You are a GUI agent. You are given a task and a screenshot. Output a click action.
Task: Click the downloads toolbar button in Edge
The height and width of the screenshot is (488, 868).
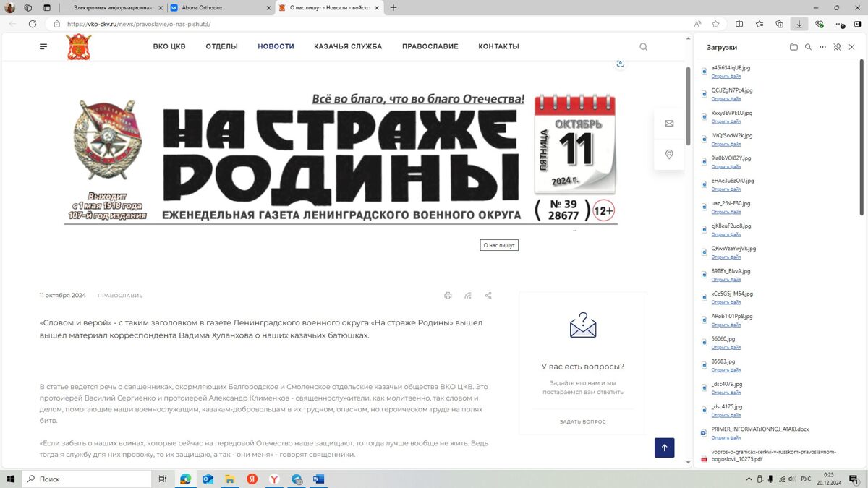click(799, 24)
